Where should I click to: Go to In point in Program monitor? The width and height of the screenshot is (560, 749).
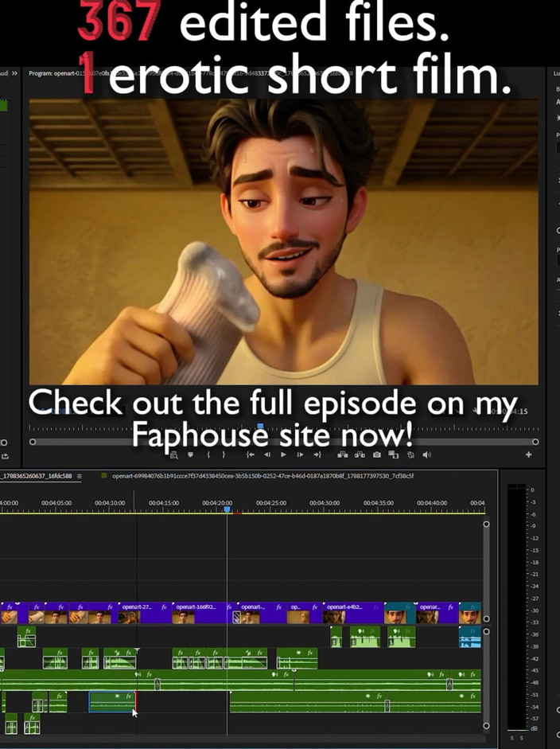click(250, 454)
